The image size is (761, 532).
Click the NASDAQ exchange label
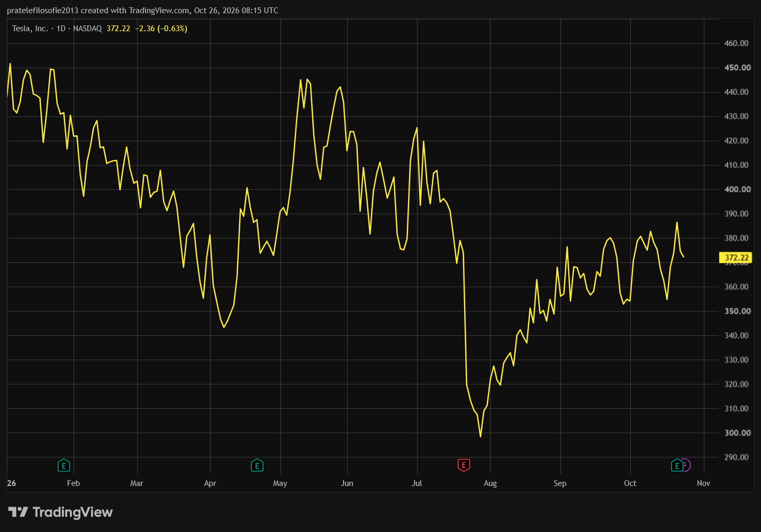(87, 29)
